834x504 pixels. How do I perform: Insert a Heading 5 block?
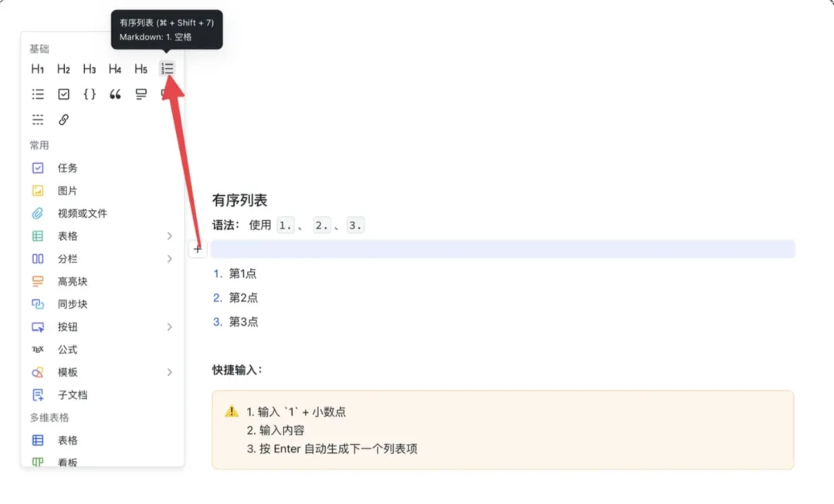click(141, 69)
